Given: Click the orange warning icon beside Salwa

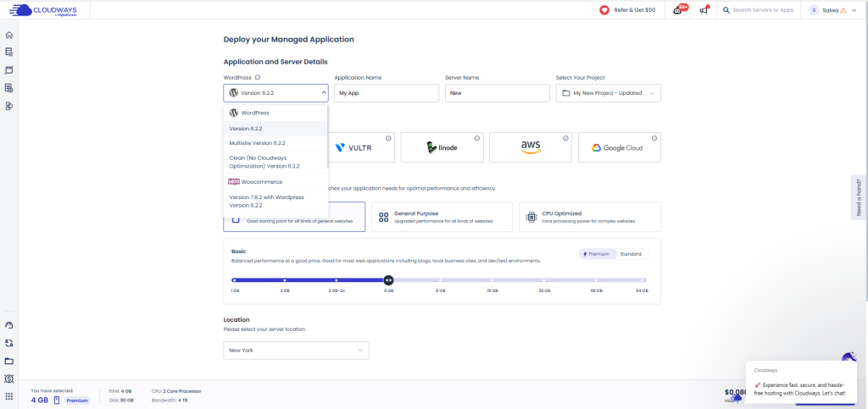Looking at the screenshot, I should 843,10.
